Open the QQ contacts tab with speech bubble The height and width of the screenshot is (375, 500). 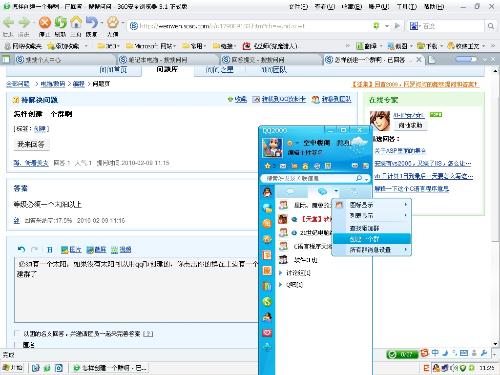pyautogui.click(x=291, y=192)
